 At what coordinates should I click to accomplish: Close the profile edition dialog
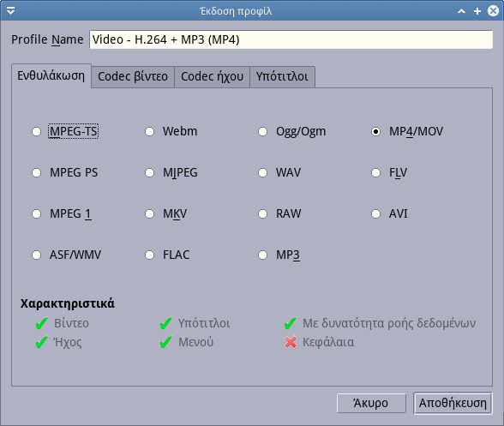point(493,11)
